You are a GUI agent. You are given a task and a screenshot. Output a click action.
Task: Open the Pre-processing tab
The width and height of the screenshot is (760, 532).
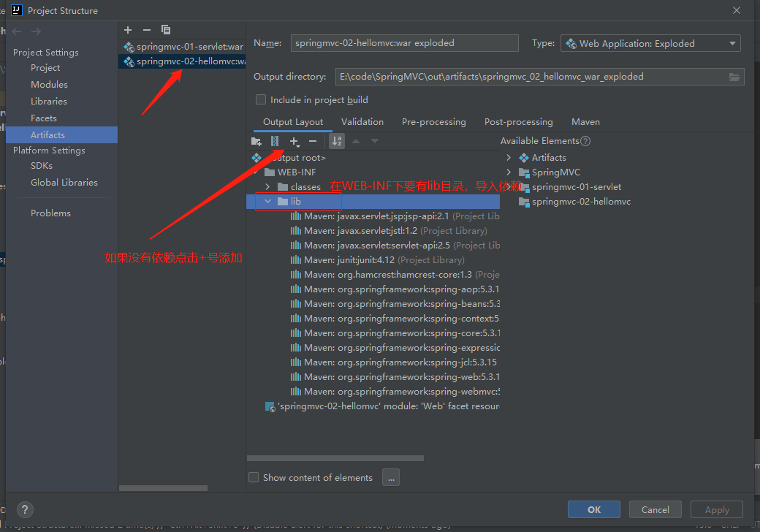point(434,122)
